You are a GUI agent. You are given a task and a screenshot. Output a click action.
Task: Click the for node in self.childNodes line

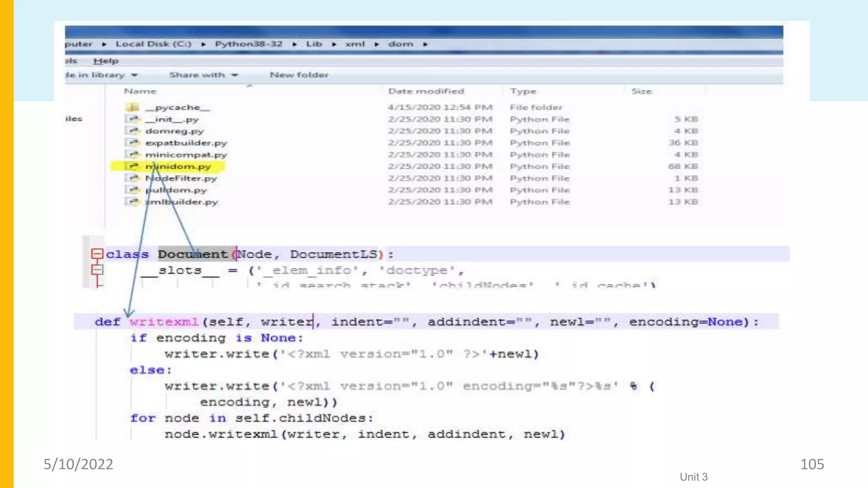point(252,418)
